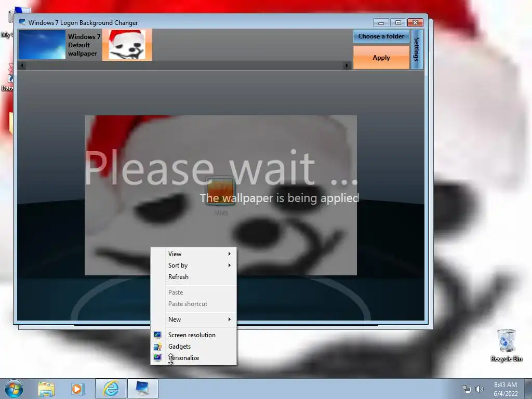Click the volume speaker icon in the tray
532x399 pixels.
point(480,389)
